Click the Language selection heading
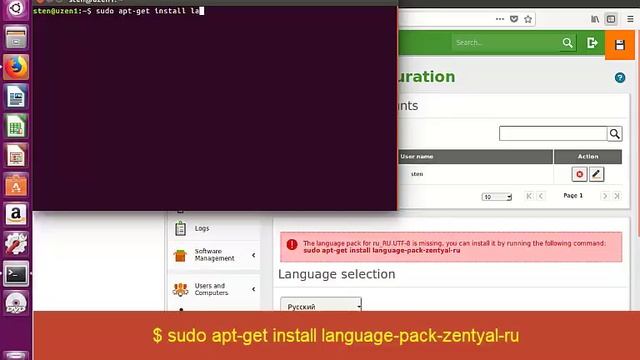The image size is (640, 360). coord(337,274)
